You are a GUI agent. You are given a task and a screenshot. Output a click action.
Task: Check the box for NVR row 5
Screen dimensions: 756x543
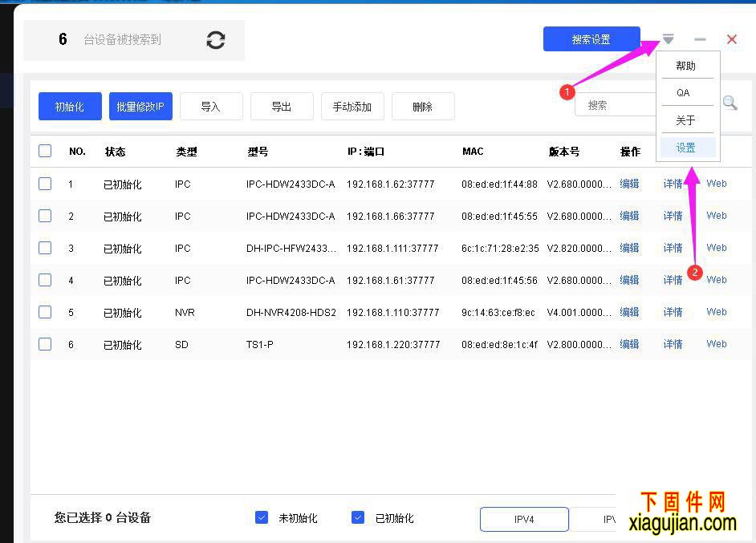[x=45, y=312]
